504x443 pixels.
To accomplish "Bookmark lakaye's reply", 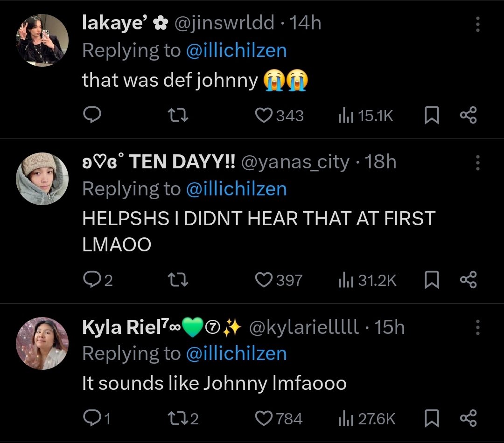I will [432, 116].
